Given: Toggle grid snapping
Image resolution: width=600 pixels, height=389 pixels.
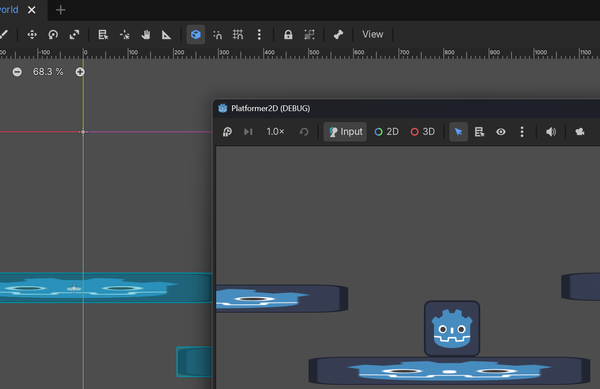Looking at the screenshot, I should 238,35.
